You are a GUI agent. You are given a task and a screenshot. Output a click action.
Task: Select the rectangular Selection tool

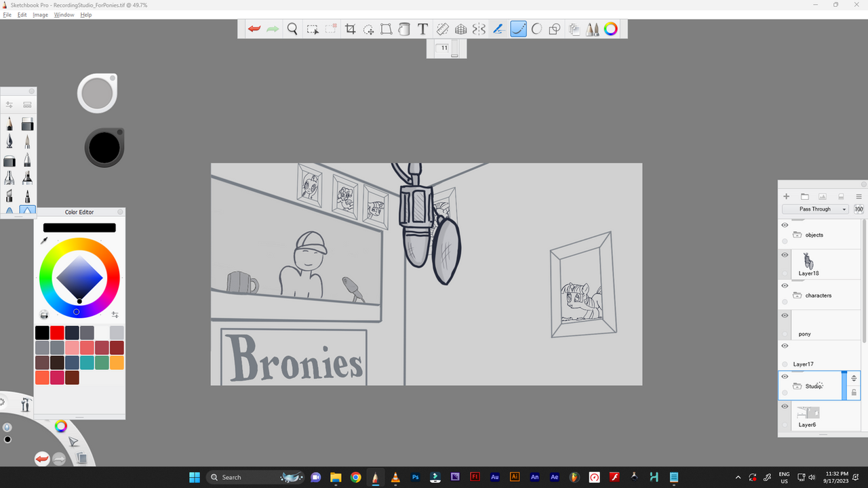313,29
